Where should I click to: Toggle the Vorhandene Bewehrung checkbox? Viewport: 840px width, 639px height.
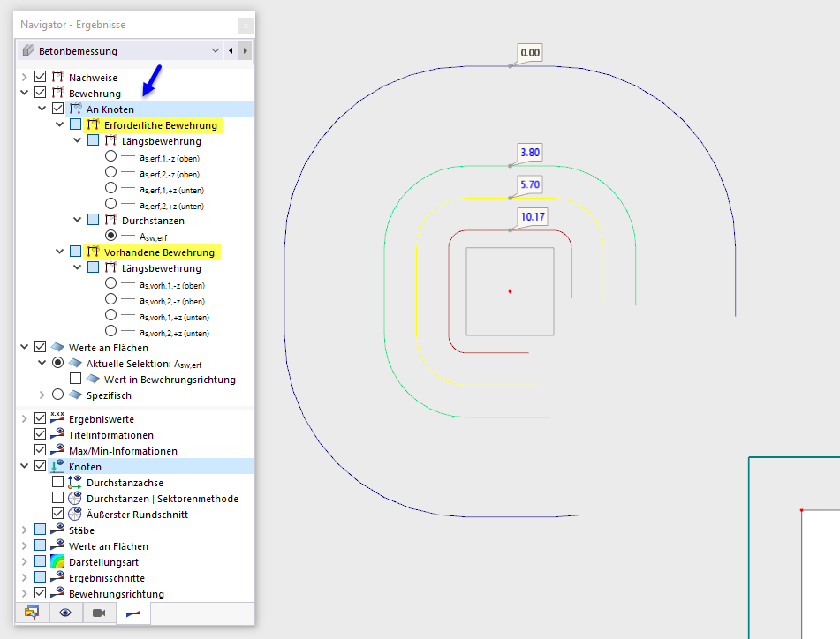tap(76, 252)
